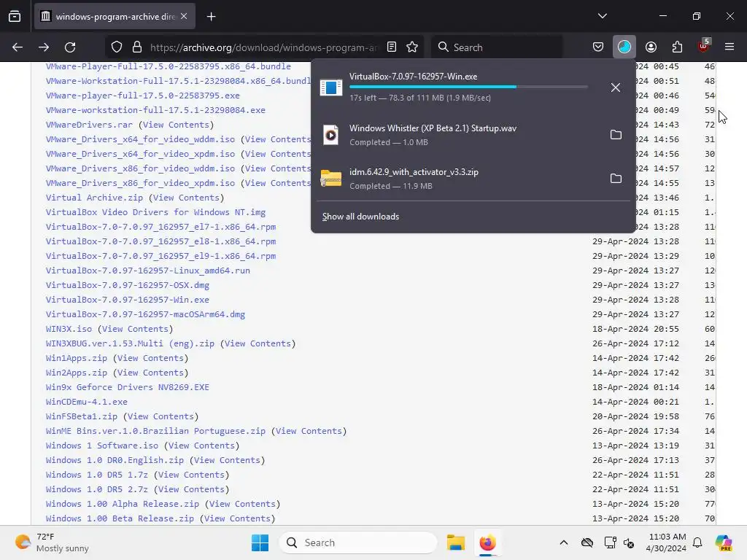Click the taskbar Search box

point(357,542)
